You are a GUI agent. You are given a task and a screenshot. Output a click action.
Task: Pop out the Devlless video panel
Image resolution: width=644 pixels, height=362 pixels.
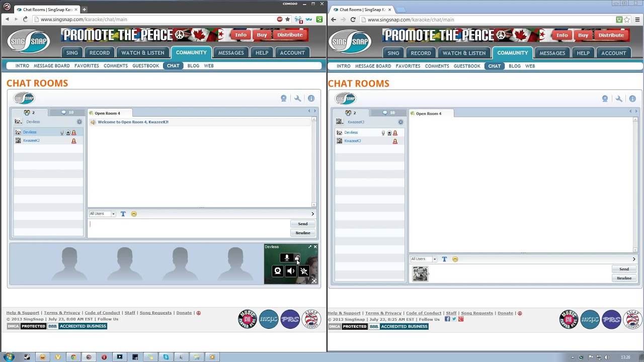(310, 247)
